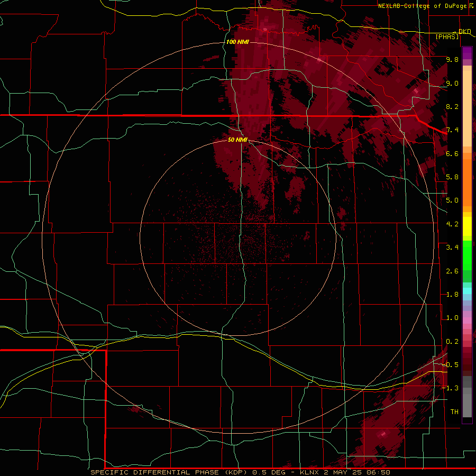Click the -1.3 legend tick label
This screenshot has width=476, height=476.
450,388
